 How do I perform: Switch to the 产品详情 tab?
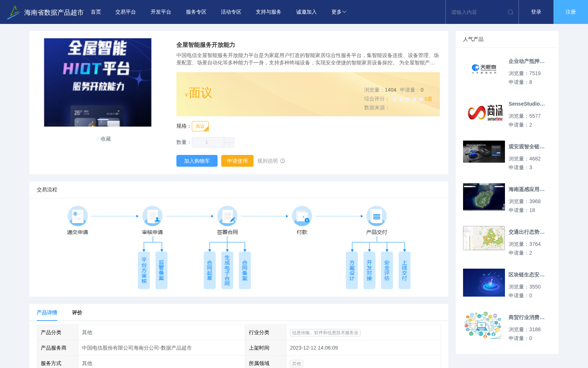[47, 312]
